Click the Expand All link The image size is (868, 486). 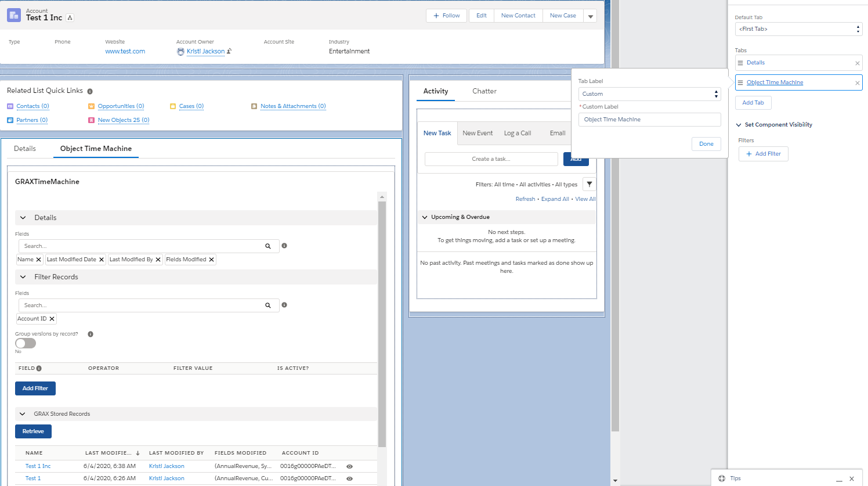coord(555,199)
